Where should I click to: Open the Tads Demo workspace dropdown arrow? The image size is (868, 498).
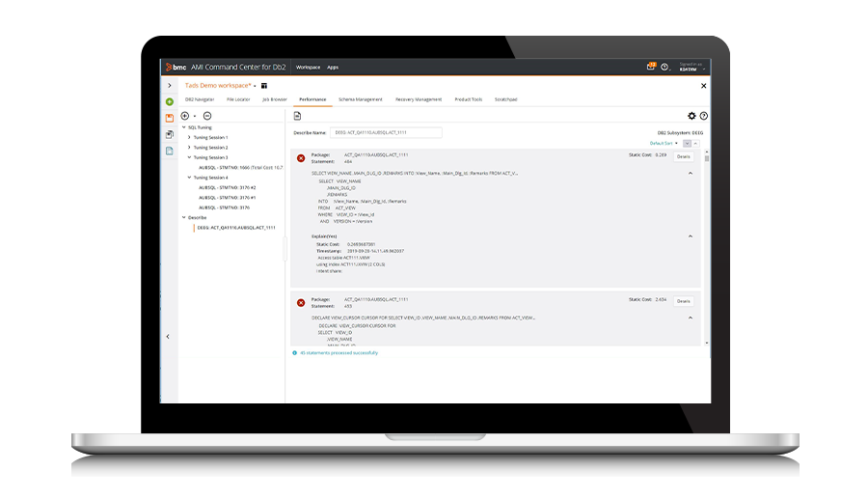coord(255,86)
